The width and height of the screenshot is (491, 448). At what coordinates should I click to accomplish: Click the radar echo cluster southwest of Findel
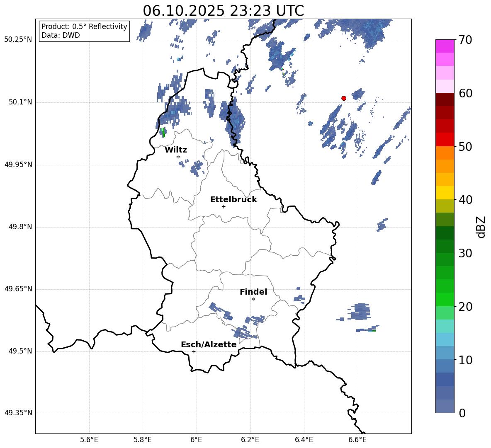[221, 311]
